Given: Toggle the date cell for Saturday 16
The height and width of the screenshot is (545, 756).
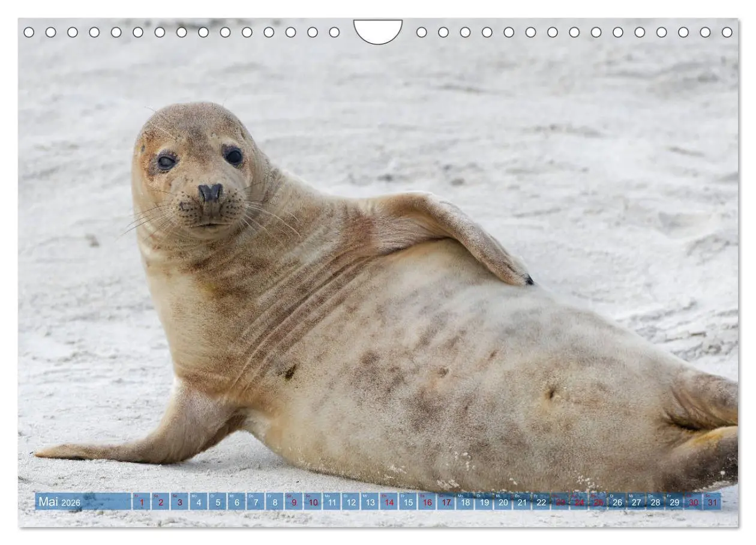Looking at the screenshot, I should point(427,503).
